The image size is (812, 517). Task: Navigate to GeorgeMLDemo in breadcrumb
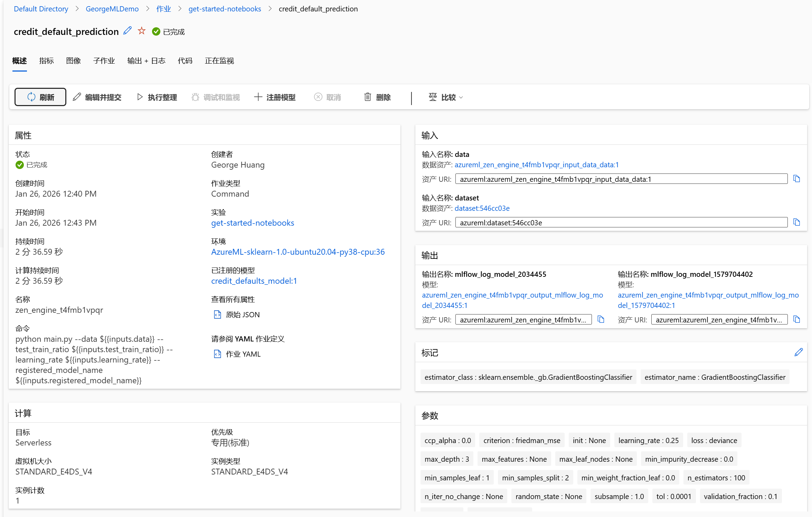point(112,9)
